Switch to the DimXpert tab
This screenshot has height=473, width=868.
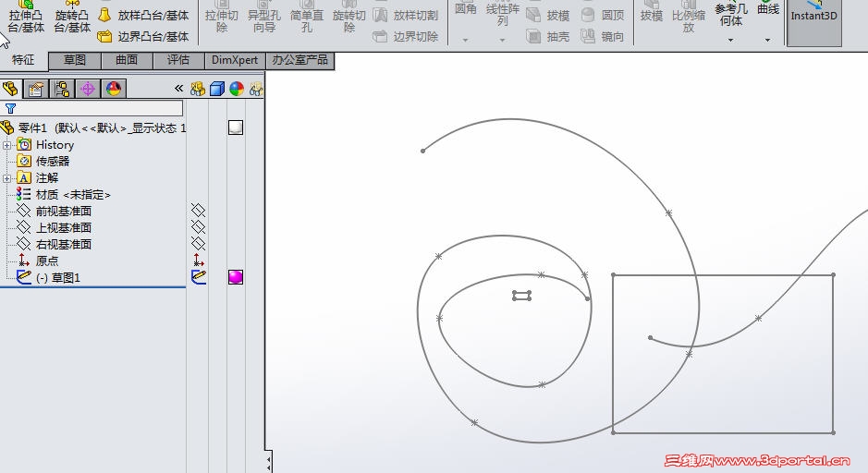235,60
